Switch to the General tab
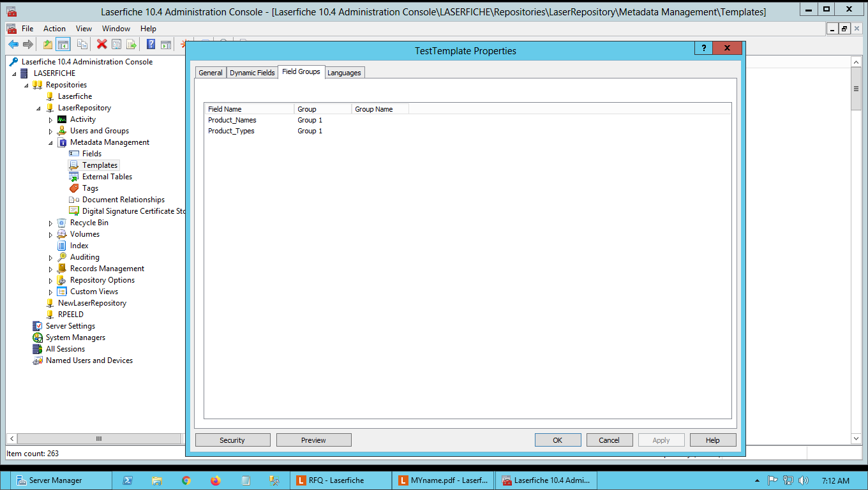Screen dimensions: 868x490 coord(211,73)
